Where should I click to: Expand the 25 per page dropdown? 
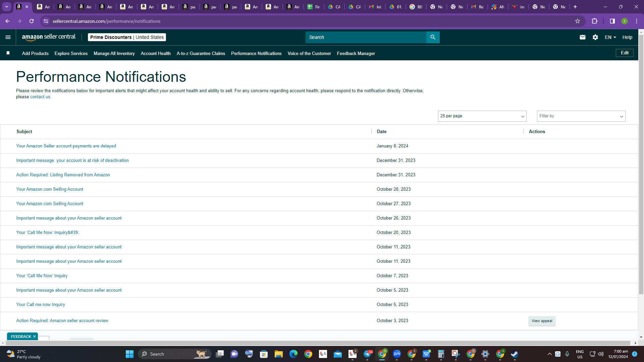tap(482, 116)
